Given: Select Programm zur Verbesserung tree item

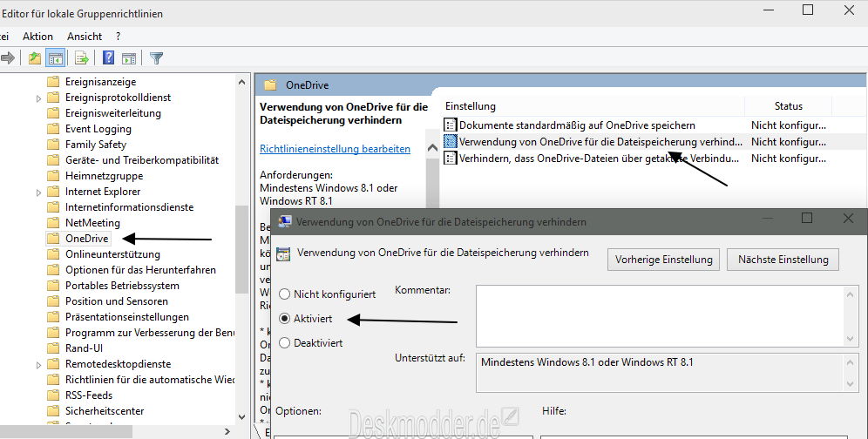Looking at the screenshot, I should tap(150, 333).
